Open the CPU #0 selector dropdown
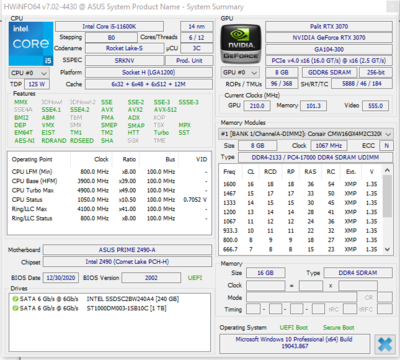The height and width of the screenshot is (360, 400). [x=29, y=73]
